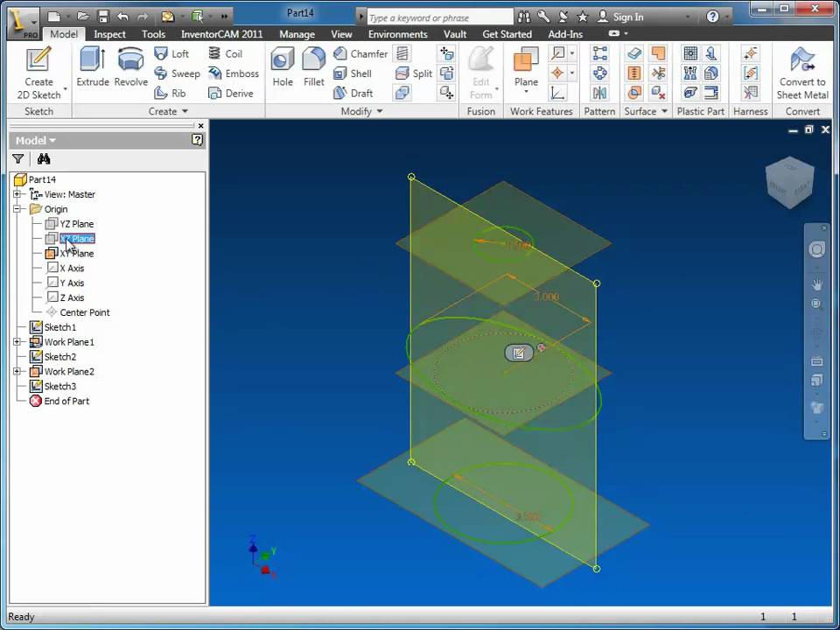840x630 pixels.
Task: Select the Grill plastic part icon
Action: (x=690, y=53)
